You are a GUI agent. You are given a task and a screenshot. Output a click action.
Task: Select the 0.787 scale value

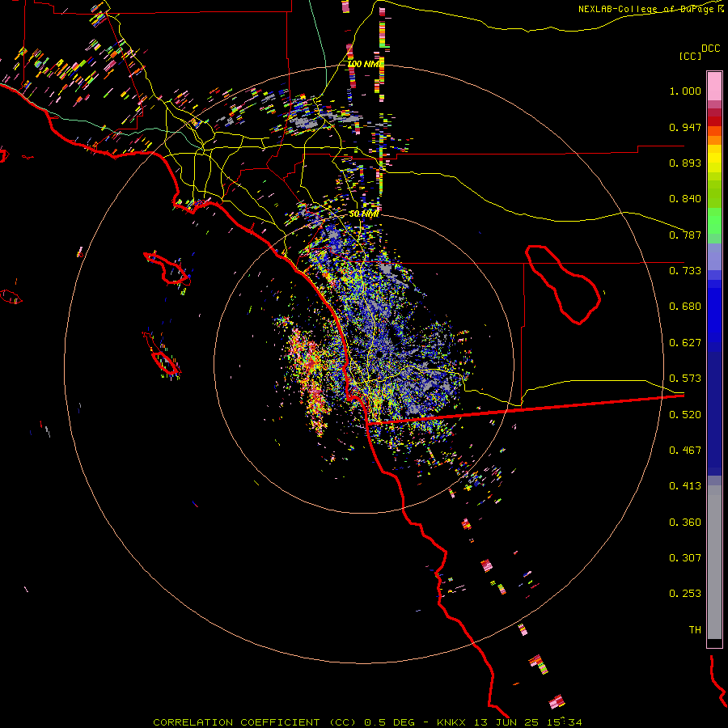coord(685,235)
